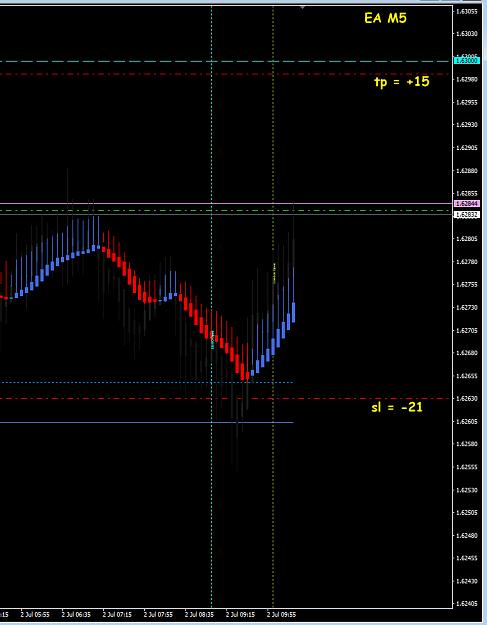Click price scale value 1.62680
The width and height of the screenshot is (487, 625).
click(467, 353)
